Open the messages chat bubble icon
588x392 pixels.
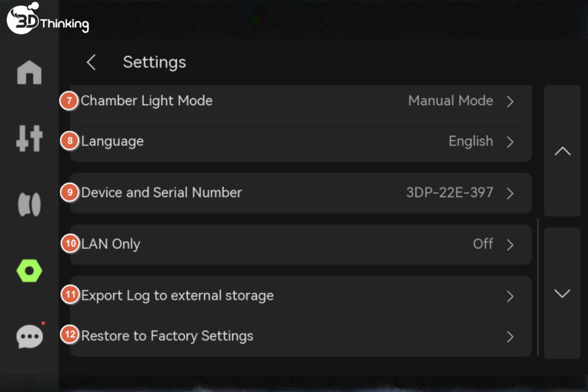point(30,336)
